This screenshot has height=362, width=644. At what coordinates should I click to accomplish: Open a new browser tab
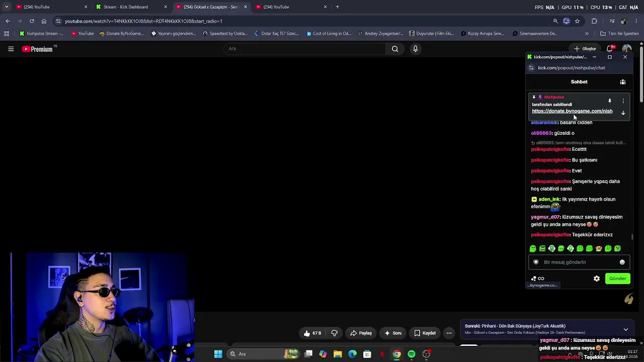[337, 7]
